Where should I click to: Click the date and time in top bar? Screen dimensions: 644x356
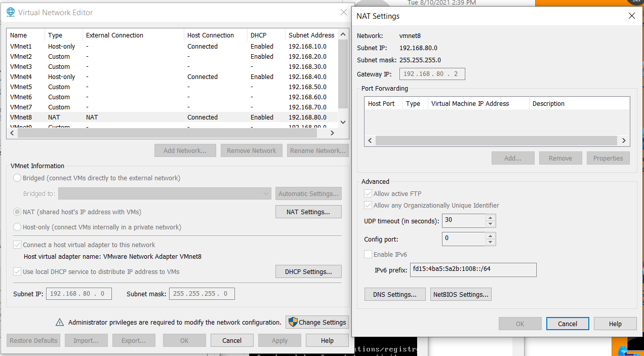pos(441,3)
